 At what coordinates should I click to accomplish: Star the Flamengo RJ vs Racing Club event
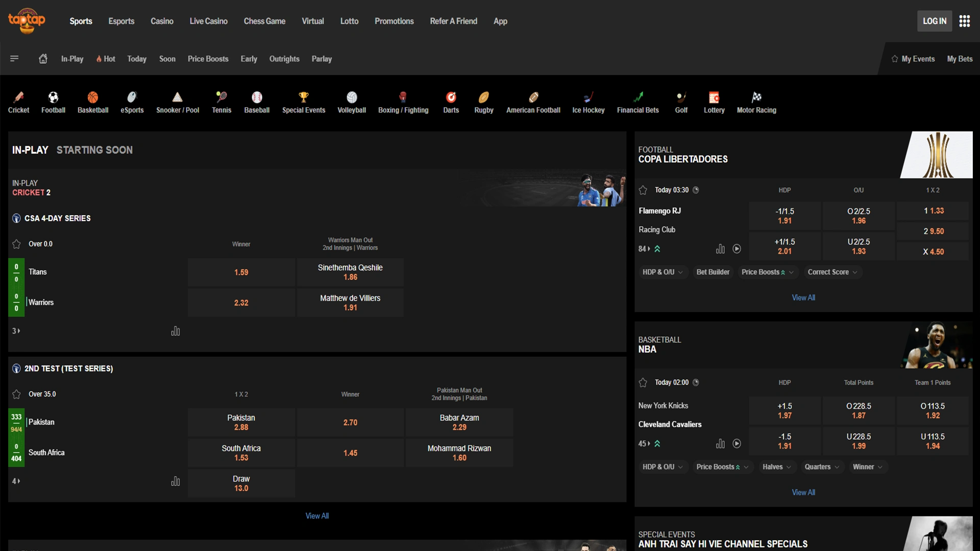[x=643, y=190]
